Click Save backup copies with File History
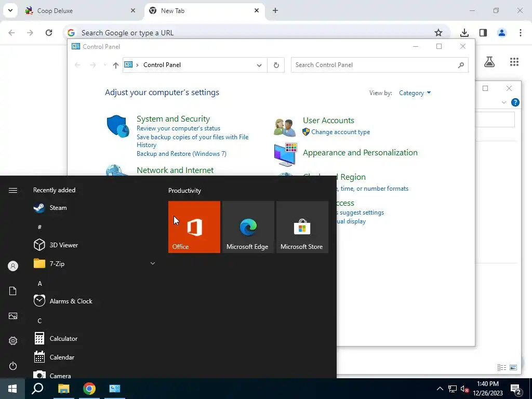 point(192,141)
